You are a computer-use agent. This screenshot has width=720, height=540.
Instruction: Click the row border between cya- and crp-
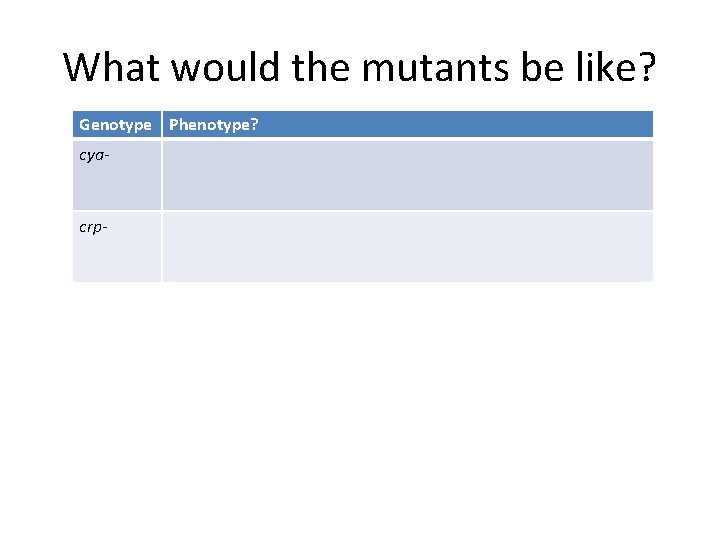point(360,210)
